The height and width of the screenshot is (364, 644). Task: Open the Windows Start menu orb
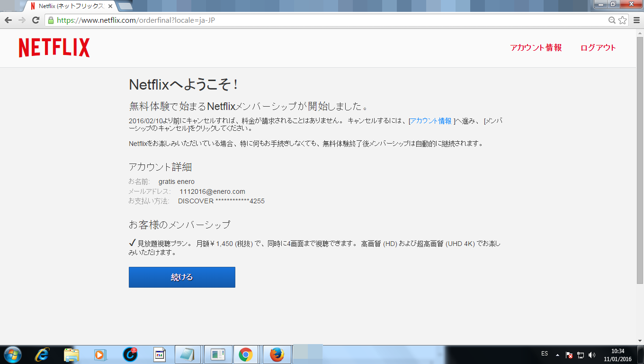click(13, 355)
